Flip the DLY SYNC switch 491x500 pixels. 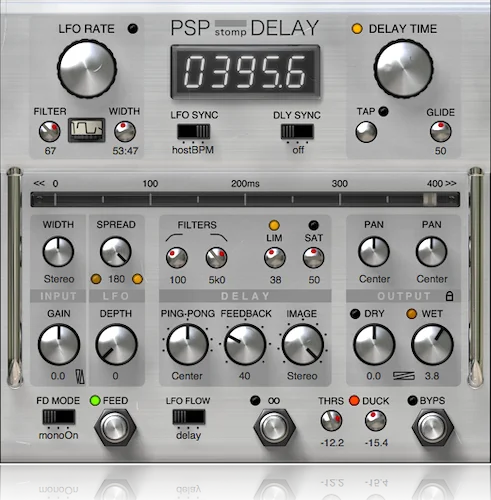[x=297, y=131]
